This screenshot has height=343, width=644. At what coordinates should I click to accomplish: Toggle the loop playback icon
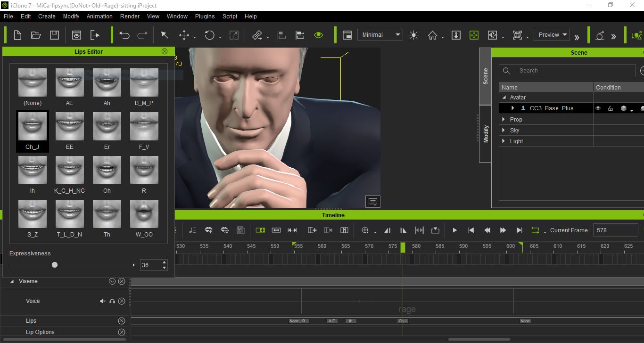pos(535,230)
